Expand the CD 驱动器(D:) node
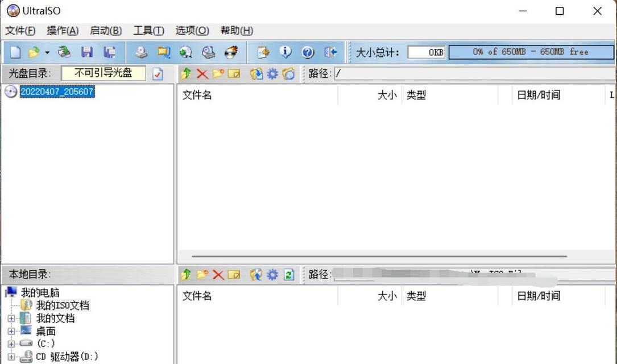This screenshot has height=364, width=617. click(x=11, y=357)
